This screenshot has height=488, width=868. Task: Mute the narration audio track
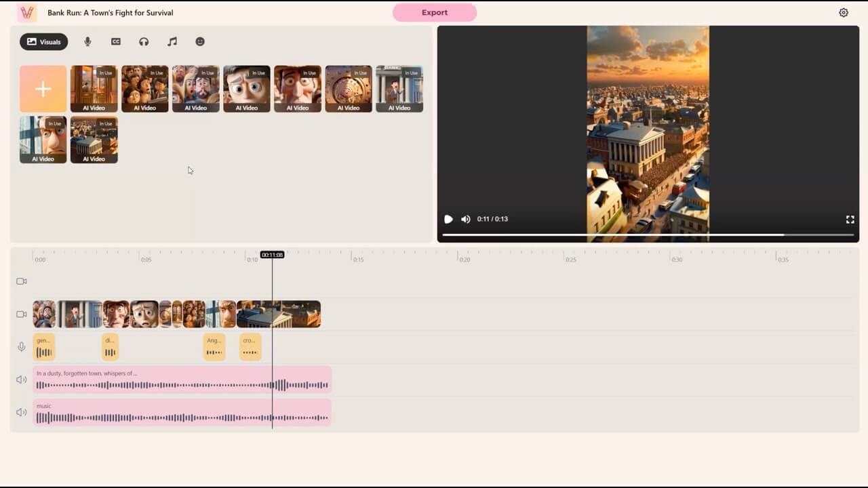tap(22, 380)
